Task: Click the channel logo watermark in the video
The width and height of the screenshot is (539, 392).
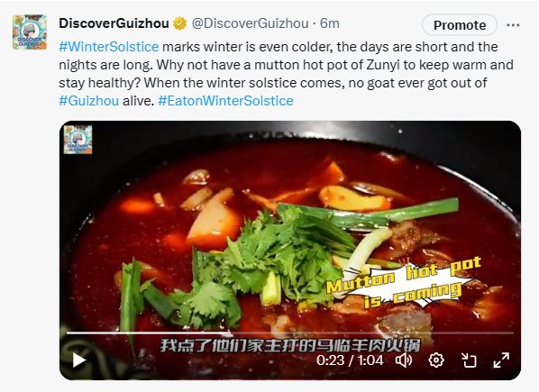Action: point(78,139)
